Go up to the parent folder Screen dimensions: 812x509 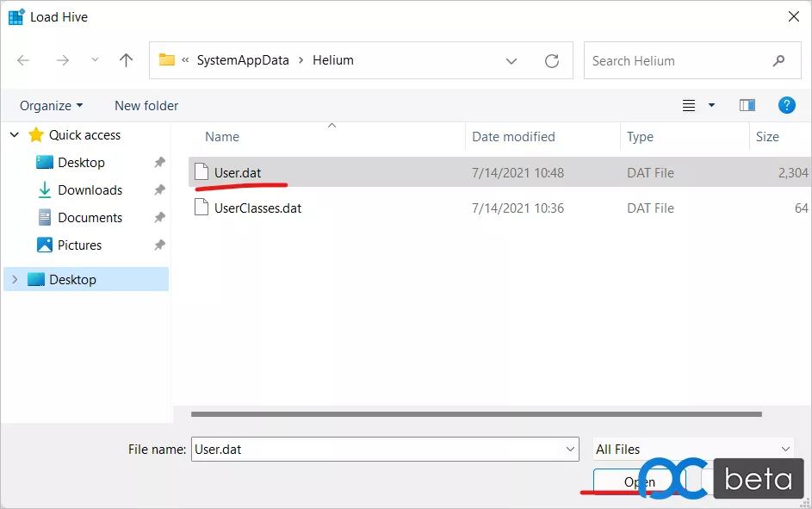(126, 60)
